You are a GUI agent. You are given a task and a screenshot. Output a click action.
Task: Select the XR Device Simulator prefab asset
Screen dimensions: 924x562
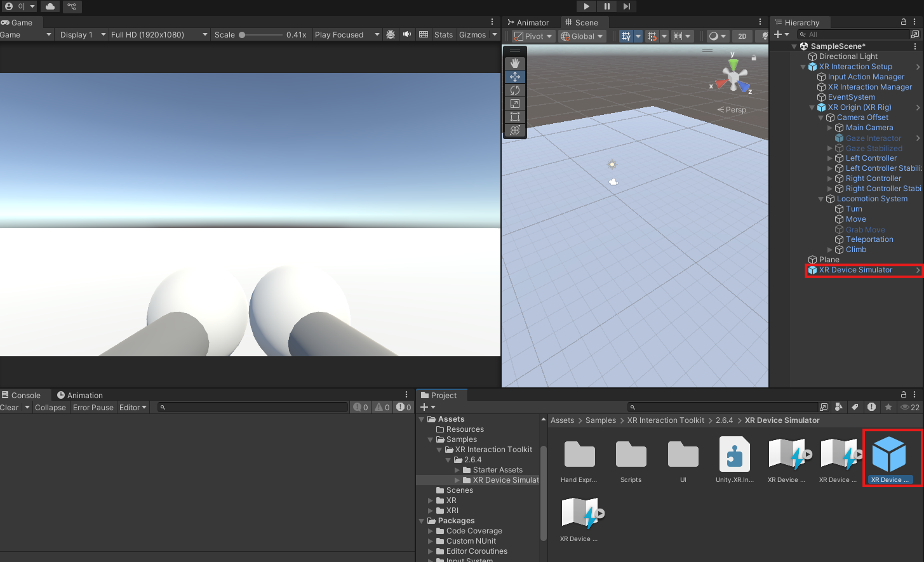(890, 460)
